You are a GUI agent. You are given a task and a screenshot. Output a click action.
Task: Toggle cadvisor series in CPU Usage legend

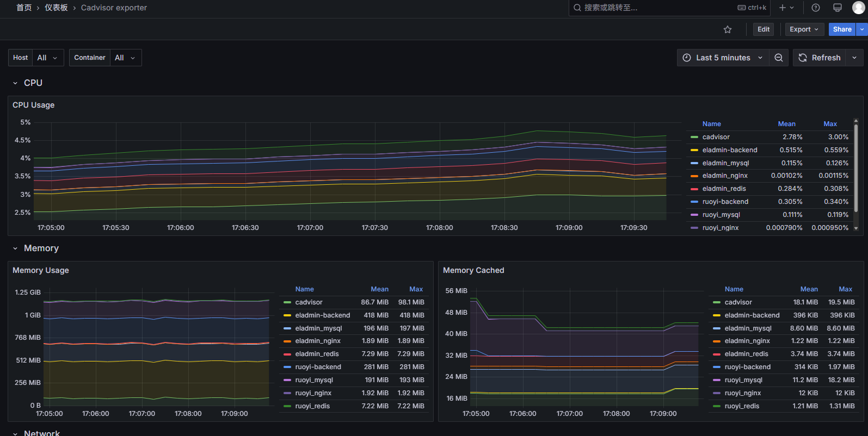pos(716,137)
